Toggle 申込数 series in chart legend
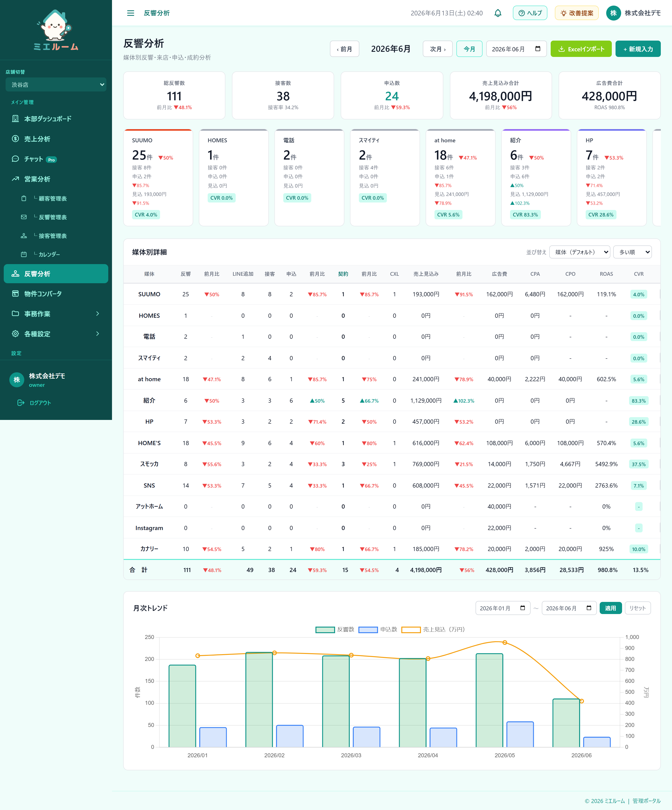 (x=378, y=629)
